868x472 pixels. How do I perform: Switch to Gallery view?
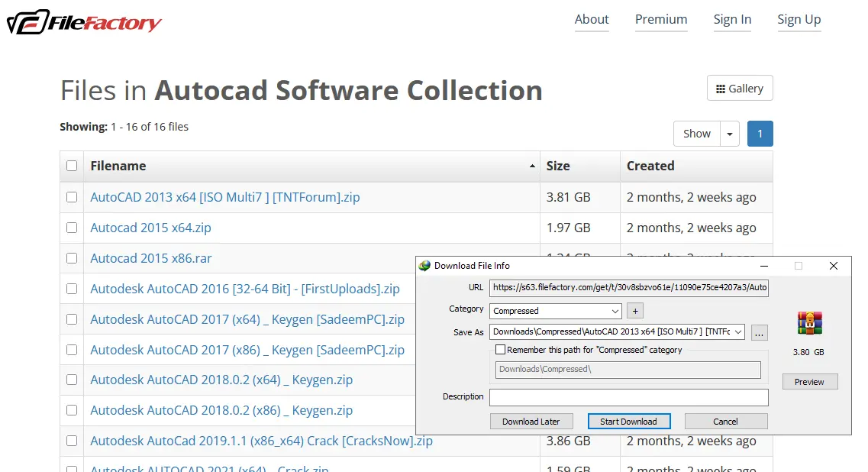(740, 88)
